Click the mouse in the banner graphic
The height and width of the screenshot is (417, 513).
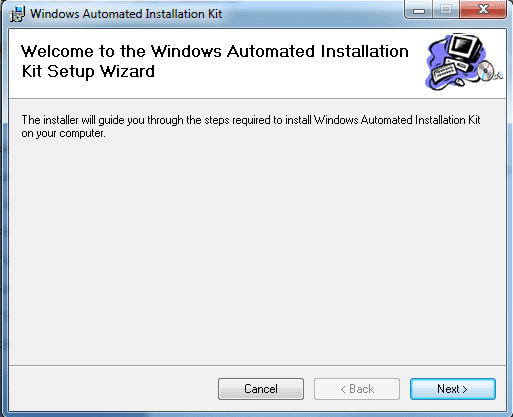[459, 81]
